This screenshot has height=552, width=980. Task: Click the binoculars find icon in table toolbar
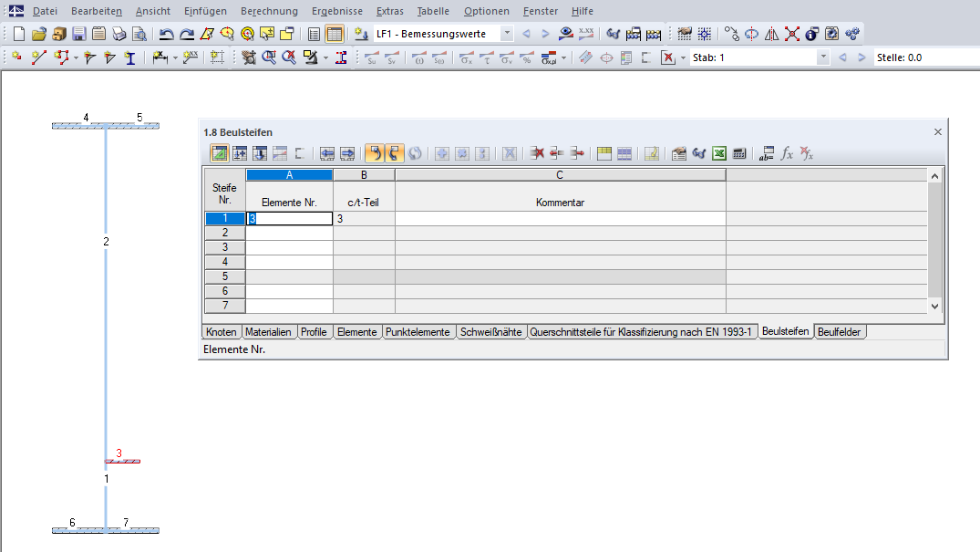698,153
